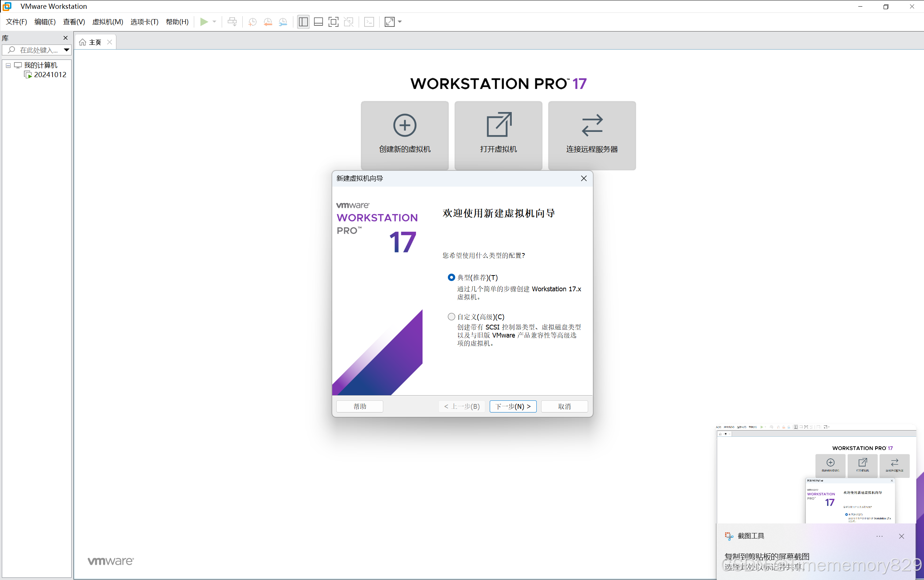Click the take snapshot toolbar icon
The width and height of the screenshot is (924, 580).
(252, 22)
